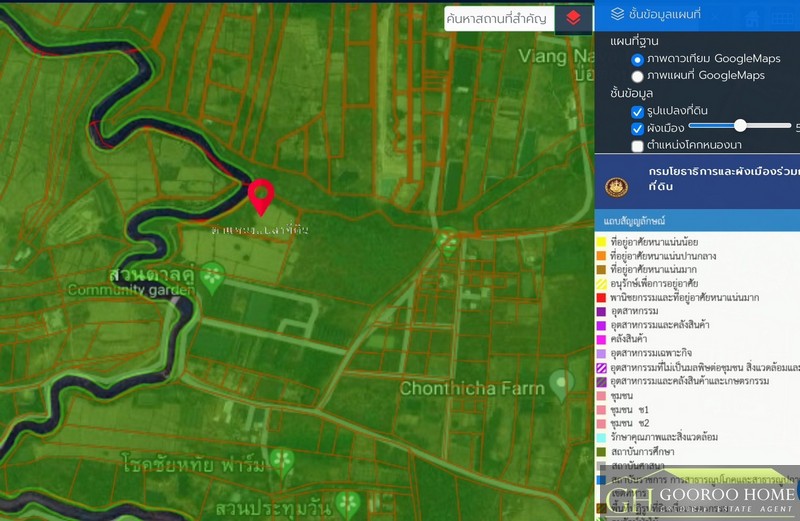Click the yellow low-density residential swatch

coord(600,241)
